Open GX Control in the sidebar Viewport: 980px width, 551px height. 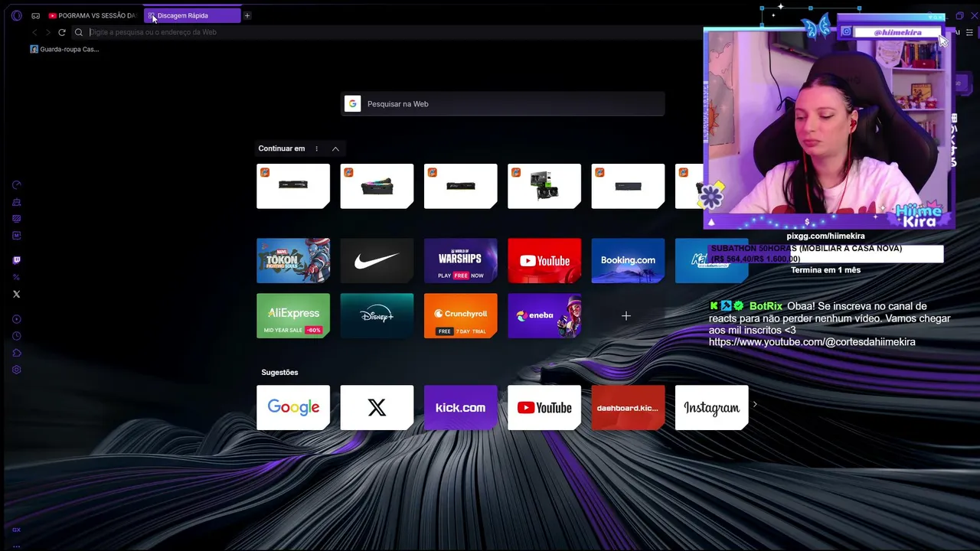(16, 185)
